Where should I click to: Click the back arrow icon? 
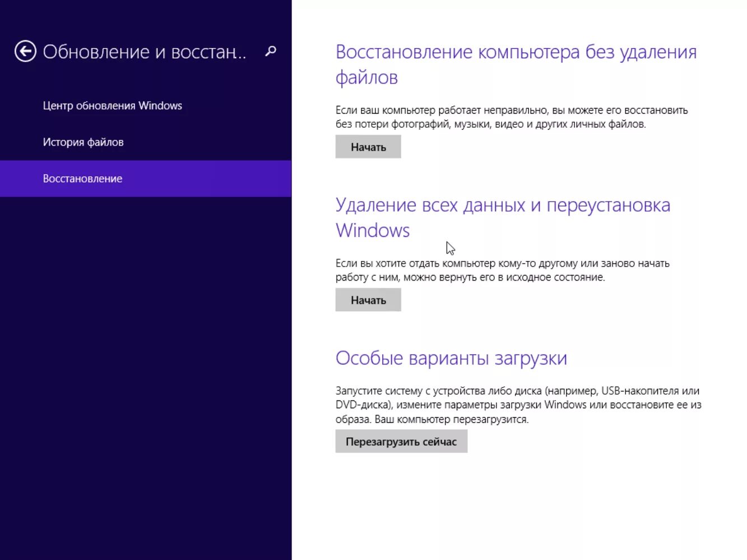tap(25, 52)
